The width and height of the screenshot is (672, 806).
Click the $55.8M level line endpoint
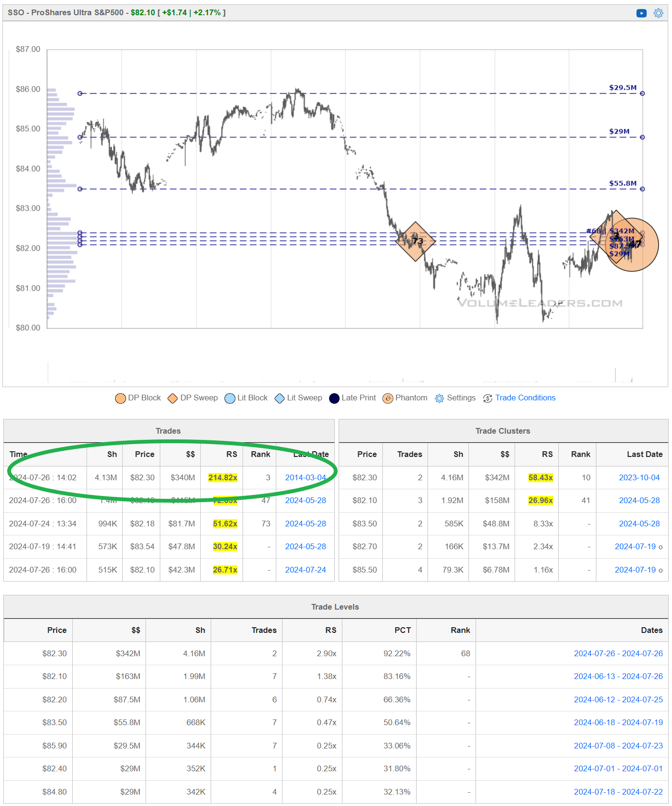click(642, 189)
